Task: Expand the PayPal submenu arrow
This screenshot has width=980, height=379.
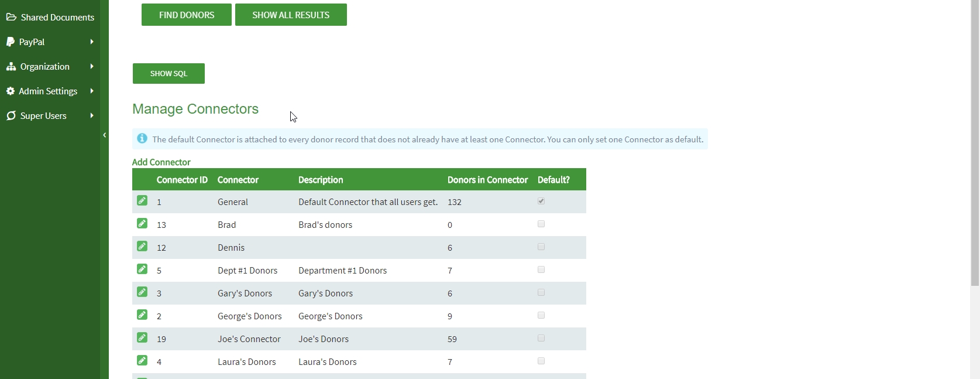Action: [92, 42]
